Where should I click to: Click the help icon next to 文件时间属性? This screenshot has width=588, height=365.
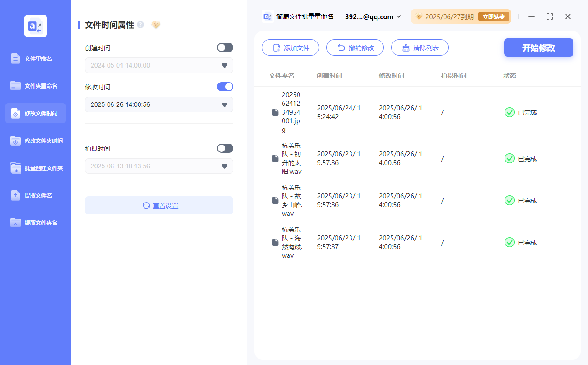(140, 25)
